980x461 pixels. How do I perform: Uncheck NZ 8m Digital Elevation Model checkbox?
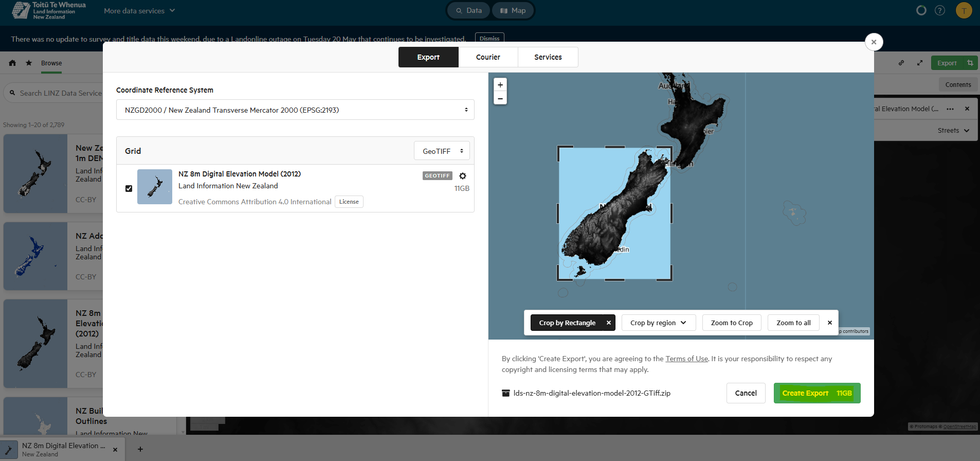pyautogui.click(x=129, y=188)
